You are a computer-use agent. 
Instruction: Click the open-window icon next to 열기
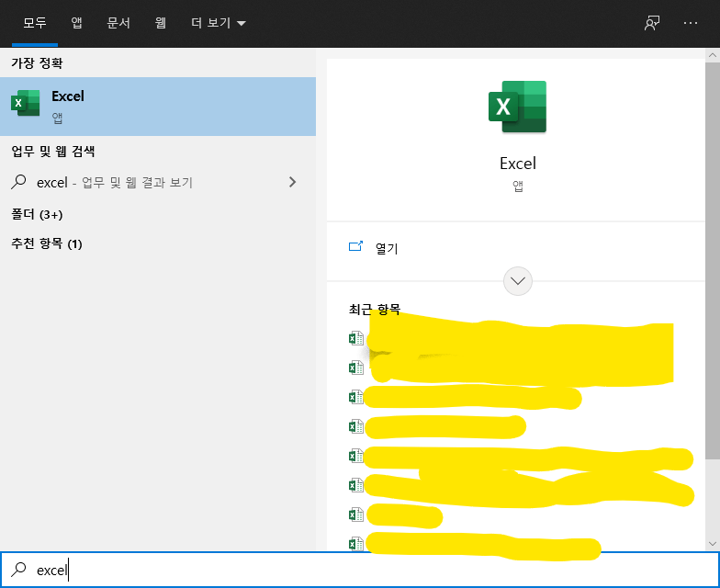(x=355, y=246)
